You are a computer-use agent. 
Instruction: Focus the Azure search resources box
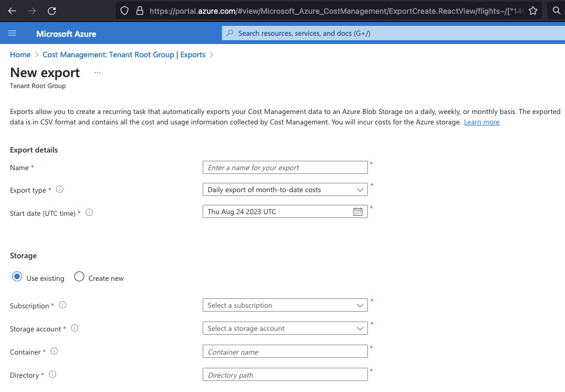pos(393,33)
